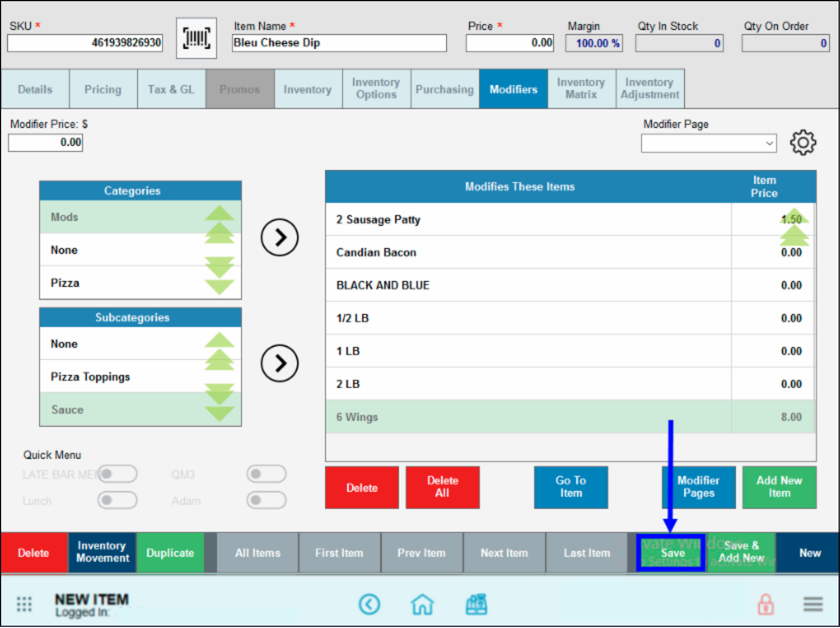Open the Promos tab

240,89
